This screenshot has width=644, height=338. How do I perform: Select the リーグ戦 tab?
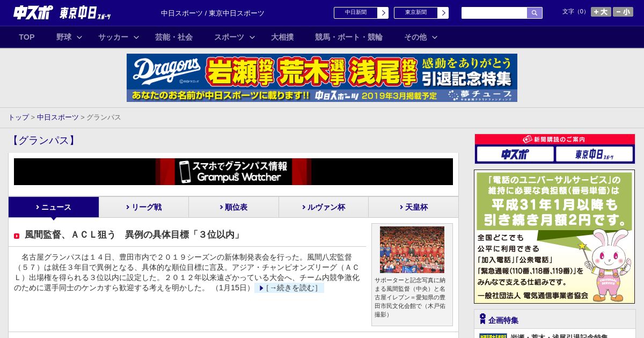(x=144, y=207)
